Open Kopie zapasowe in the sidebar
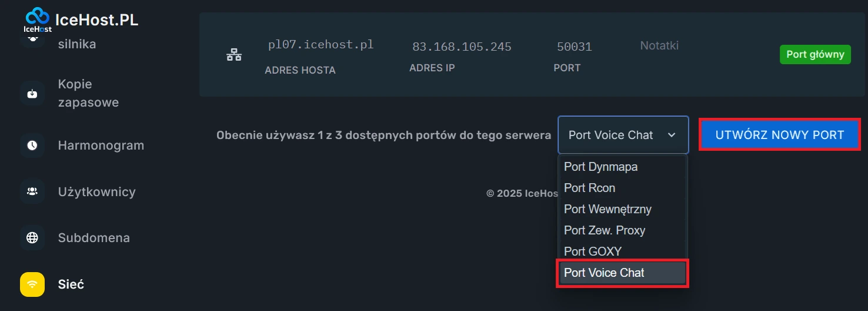The width and height of the screenshot is (868, 311). click(88, 93)
